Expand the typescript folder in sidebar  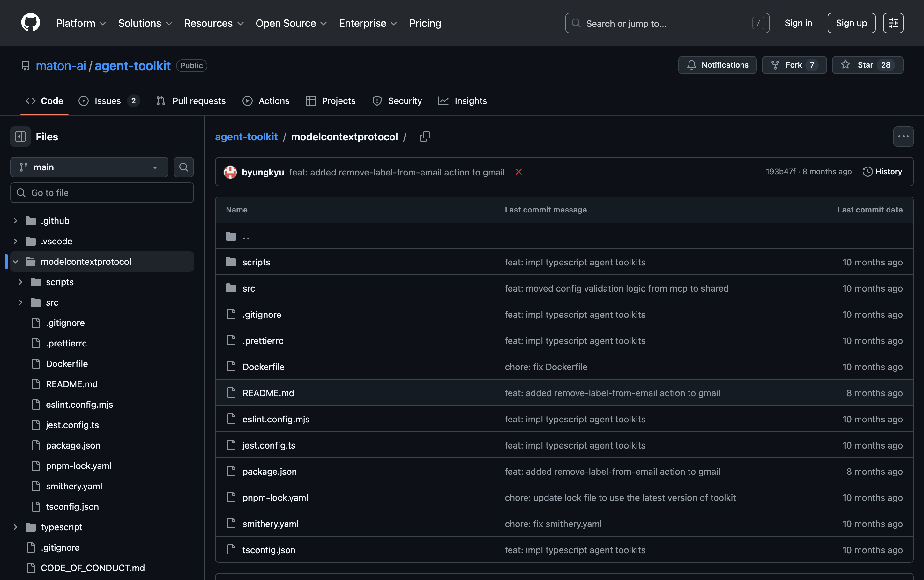[x=16, y=527]
